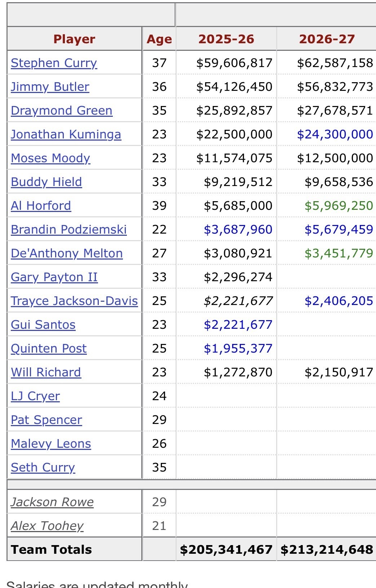The height and width of the screenshot is (588, 376).
Task: Select Brandin Podziemski from the roster
Action: click(69, 229)
